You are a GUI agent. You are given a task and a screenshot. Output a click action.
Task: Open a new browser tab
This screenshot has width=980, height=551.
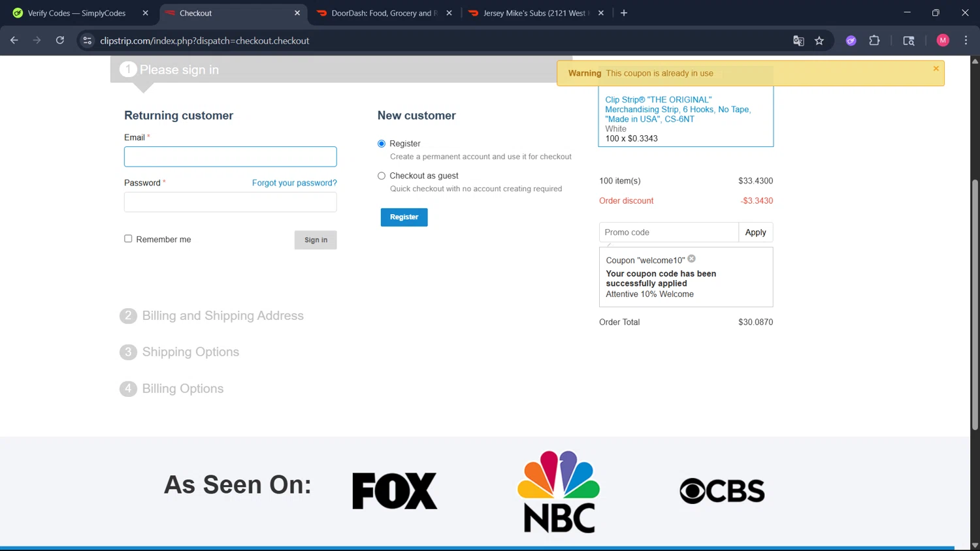click(x=624, y=13)
